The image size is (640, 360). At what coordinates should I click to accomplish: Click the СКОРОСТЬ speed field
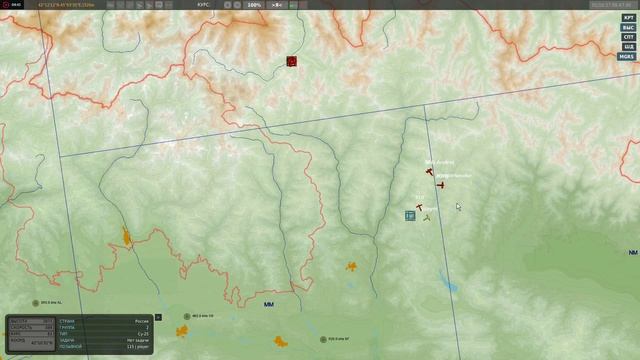(x=31, y=327)
